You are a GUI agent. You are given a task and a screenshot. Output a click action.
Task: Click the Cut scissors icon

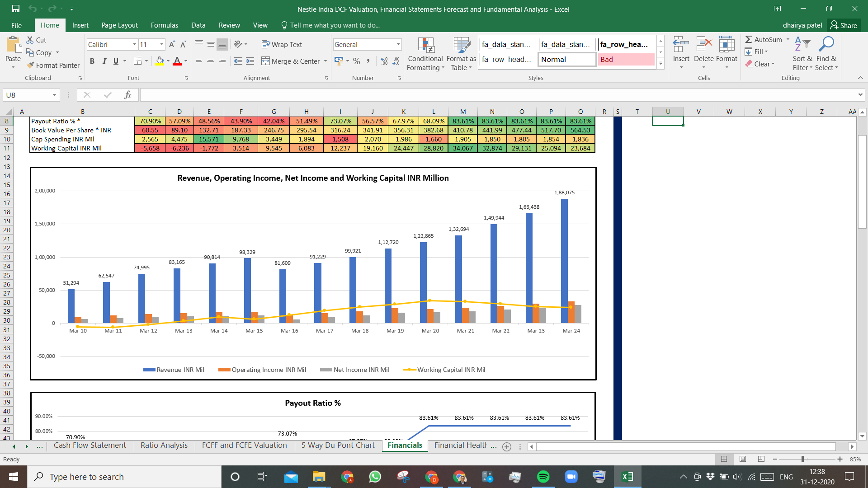pyautogui.click(x=30, y=40)
